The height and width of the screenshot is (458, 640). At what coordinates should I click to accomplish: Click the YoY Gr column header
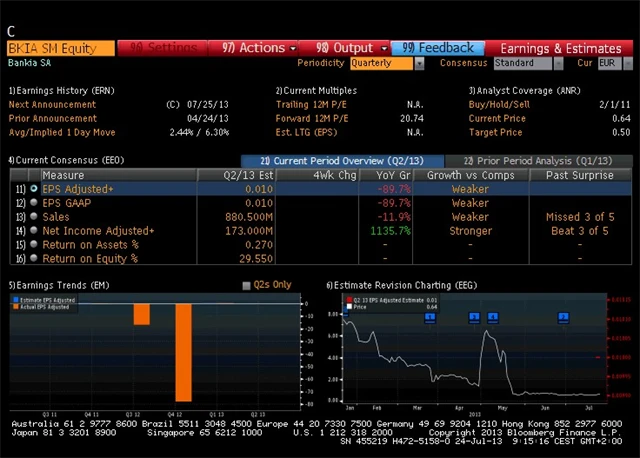coord(386,175)
